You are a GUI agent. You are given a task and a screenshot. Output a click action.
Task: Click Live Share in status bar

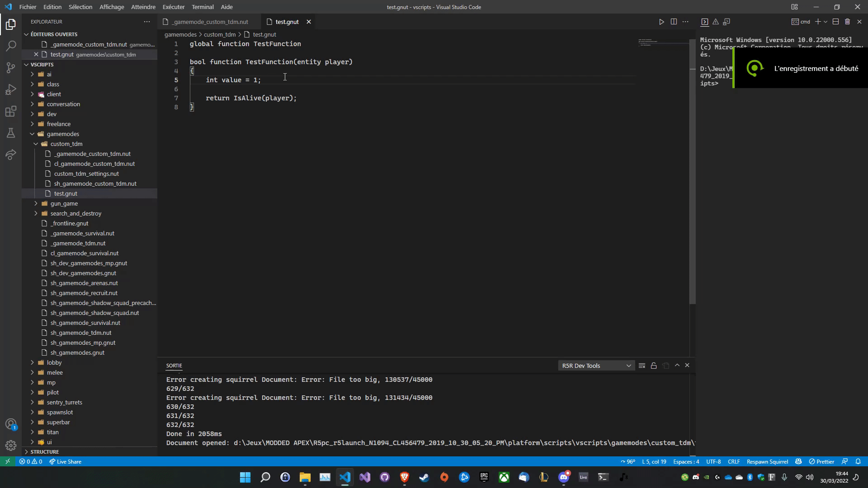[65, 461]
